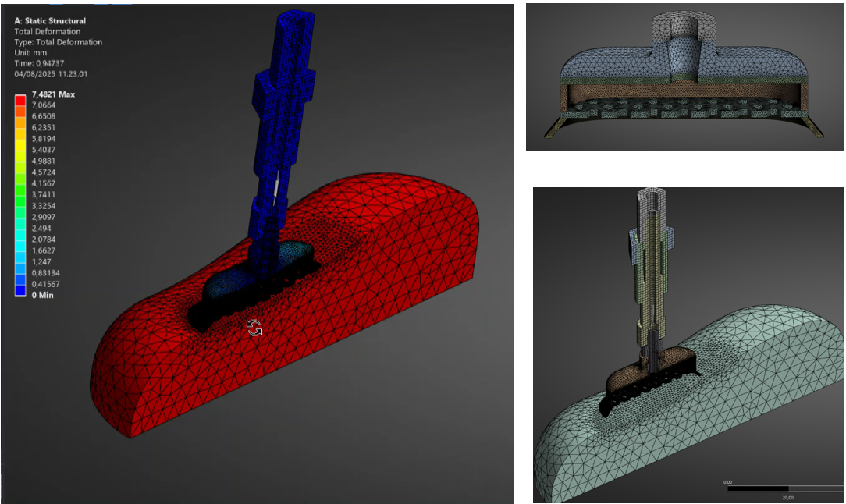Click the 'Time: 0,94737' label
The height and width of the screenshot is (504, 846).
click(x=42, y=63)
